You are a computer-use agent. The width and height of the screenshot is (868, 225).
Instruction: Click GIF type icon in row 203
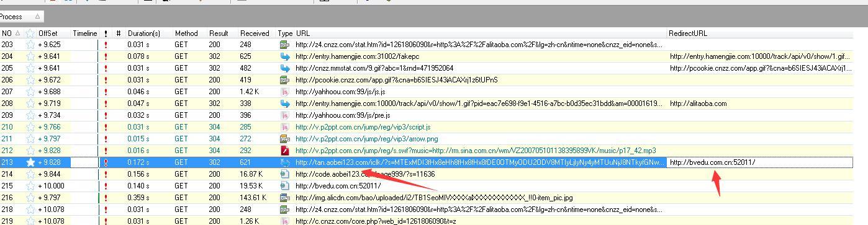pos(285,45)
